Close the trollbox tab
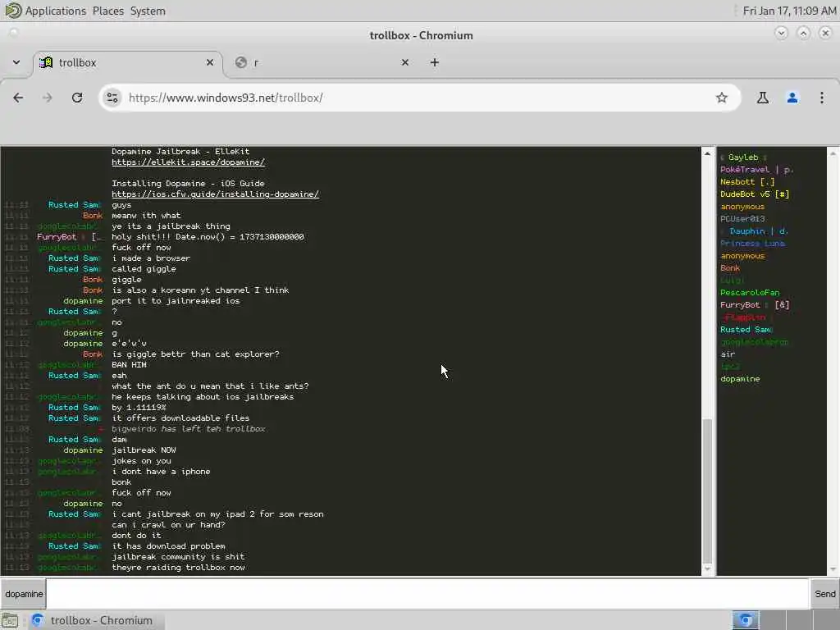Viewport: 840px width, 630px height. pyautogui.click(x=210, y=62)
